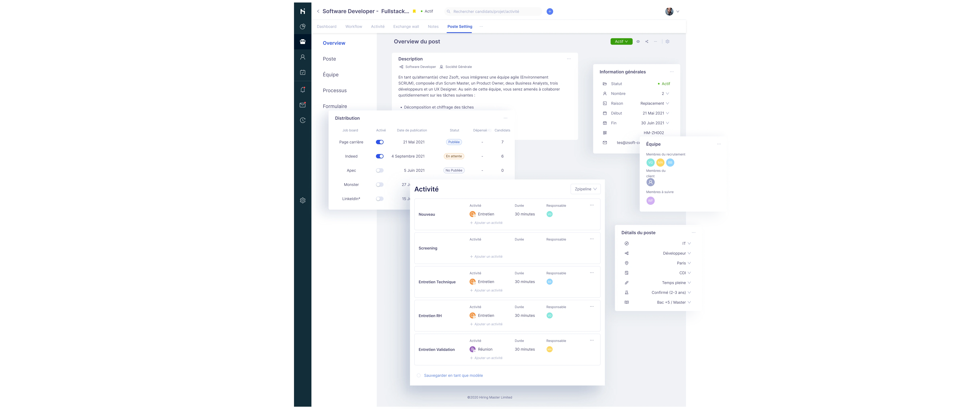This screenshot has width=980, height=409.
Task: Open the history clock icon in sidebar
Action: click(303, 120)
